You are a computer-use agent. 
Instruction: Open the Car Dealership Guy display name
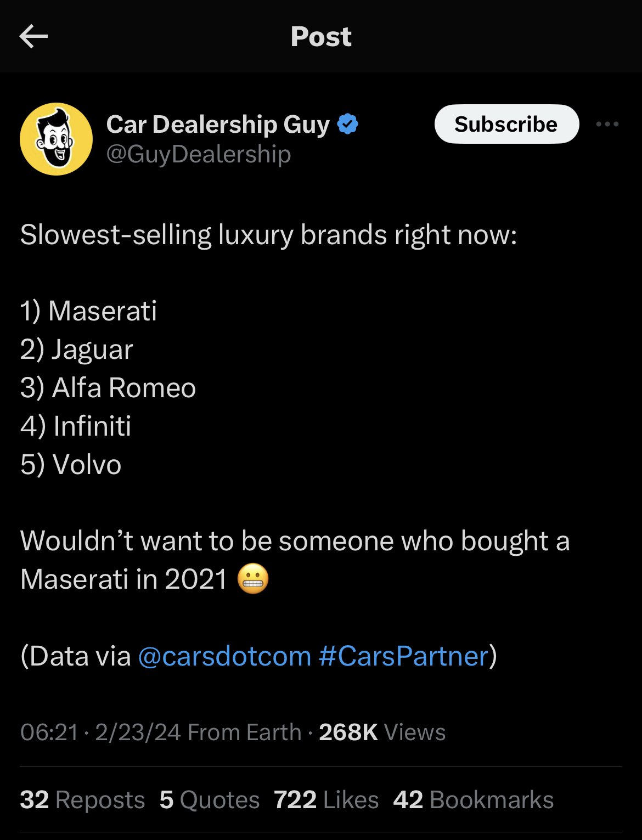point(218,125)
